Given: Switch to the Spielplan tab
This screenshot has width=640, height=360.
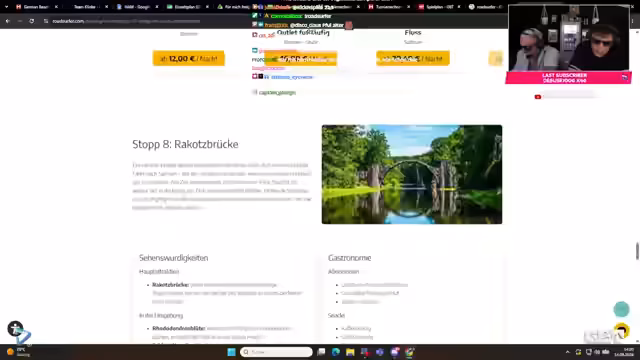Looking at the screenshot, I should click(x=436, y=7).
